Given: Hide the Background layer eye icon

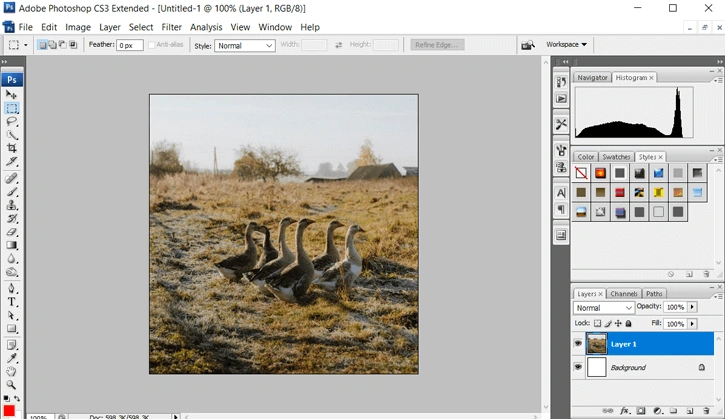Looking at the screenshot, I should [x=578, y=367].
